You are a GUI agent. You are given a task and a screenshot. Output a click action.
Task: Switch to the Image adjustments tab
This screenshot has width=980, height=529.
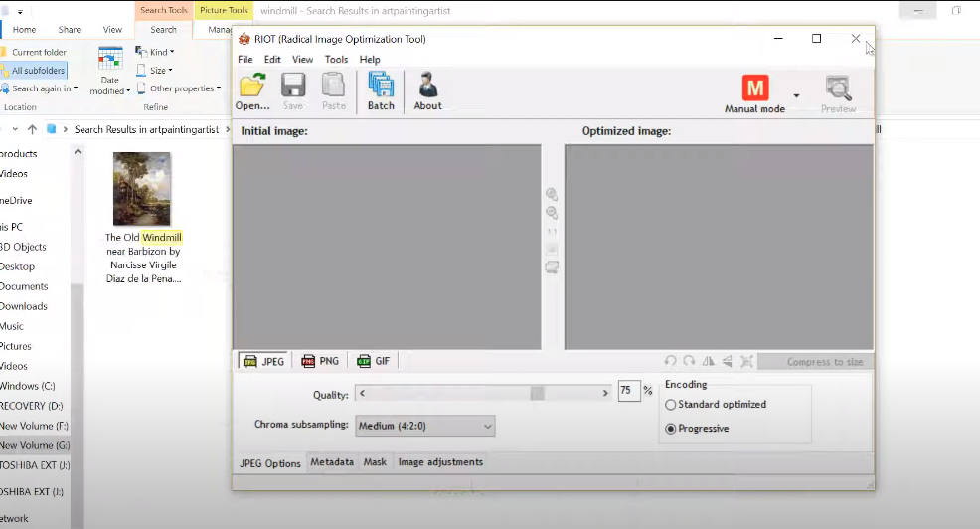pyautogui.click(x=440, y=462)
